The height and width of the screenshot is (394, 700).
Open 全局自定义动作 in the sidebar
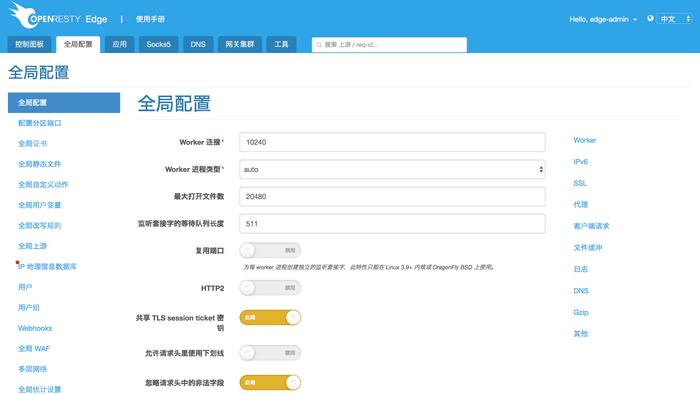point(43,185)
